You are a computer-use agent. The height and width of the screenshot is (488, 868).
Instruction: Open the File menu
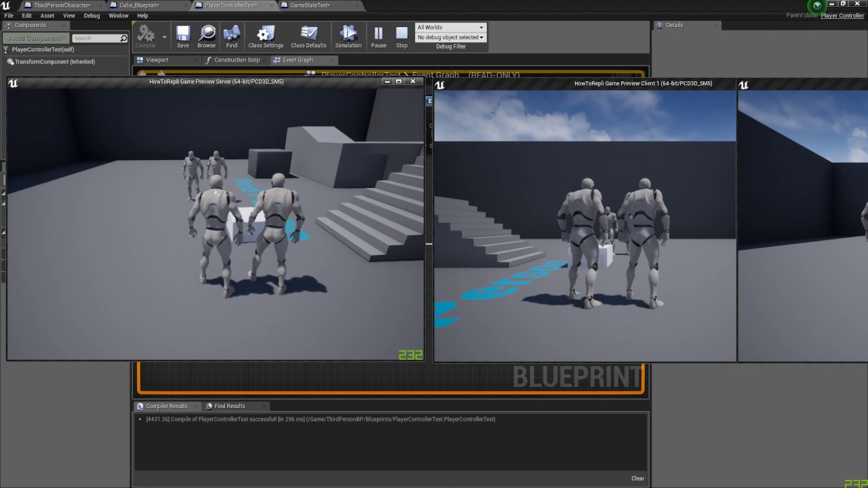tap(9, 16)
